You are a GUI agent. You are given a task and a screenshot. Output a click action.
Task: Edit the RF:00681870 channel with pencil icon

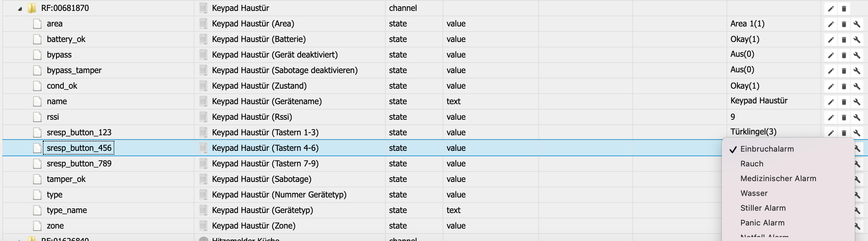831,9
